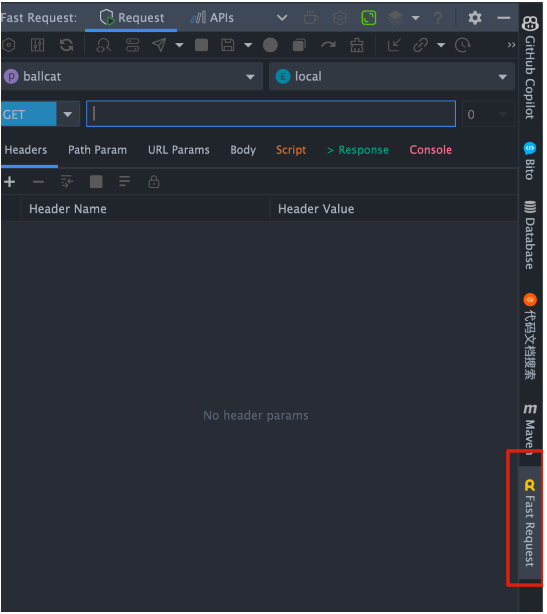547x614 pixels.
Task: Toggle the lock icon in headers toolbar
Action: [x=154, y=182]
